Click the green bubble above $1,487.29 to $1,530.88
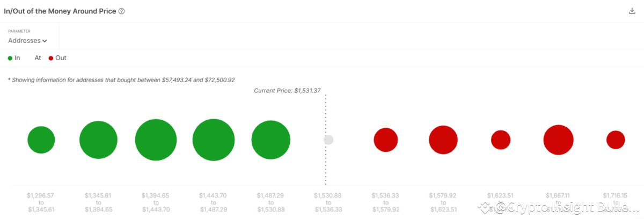644x219 pixels. (271, 140)
